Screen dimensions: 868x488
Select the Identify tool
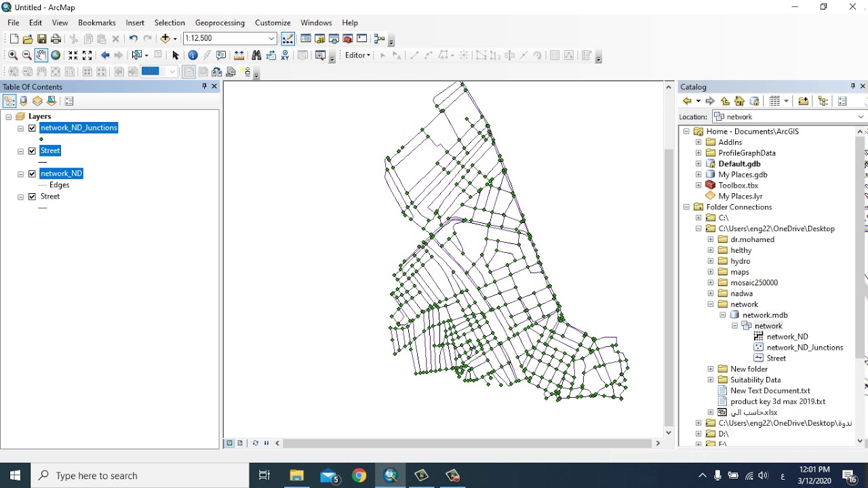point(193,56)
